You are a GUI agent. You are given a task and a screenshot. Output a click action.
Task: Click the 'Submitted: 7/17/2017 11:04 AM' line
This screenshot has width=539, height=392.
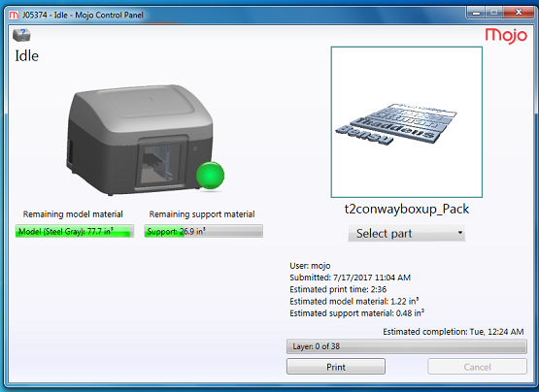350,278
